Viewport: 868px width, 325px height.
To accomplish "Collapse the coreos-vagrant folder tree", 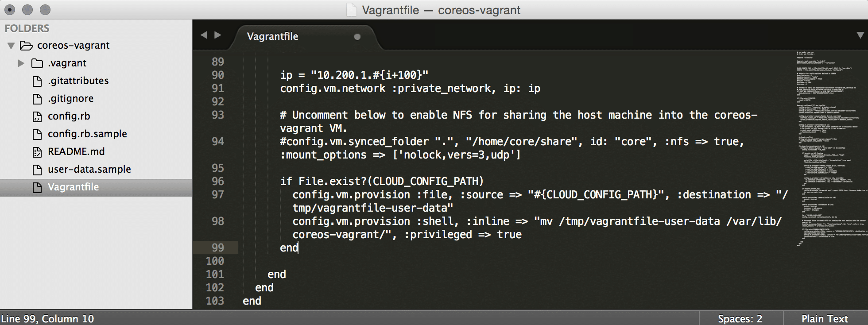I will [x=11, y=46].
